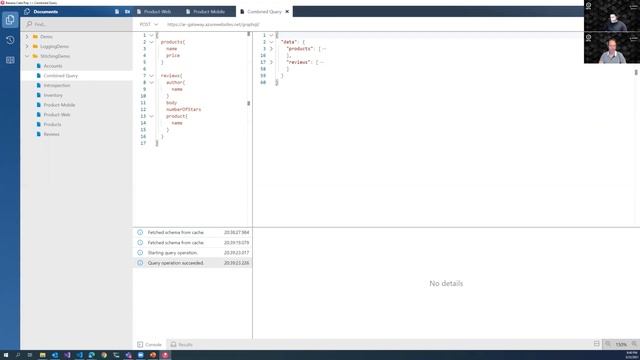The width and height of the screenshot is (640, 360).
Task: Select the Query operation succeeded log entry
Action: click(x=193, y=263)
